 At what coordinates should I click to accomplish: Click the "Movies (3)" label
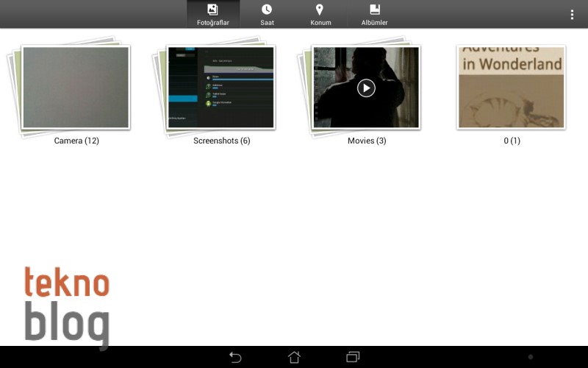(366, 141)
